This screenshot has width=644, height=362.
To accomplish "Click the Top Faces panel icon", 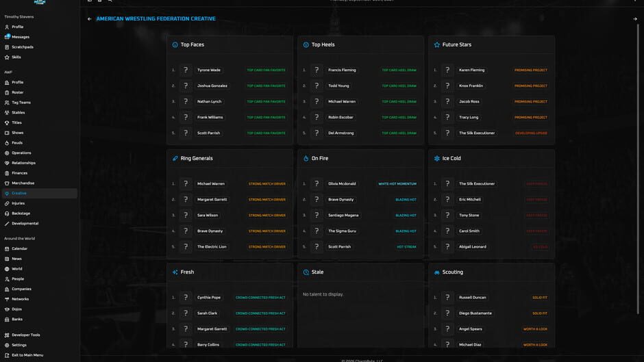I will pos(175,44).
